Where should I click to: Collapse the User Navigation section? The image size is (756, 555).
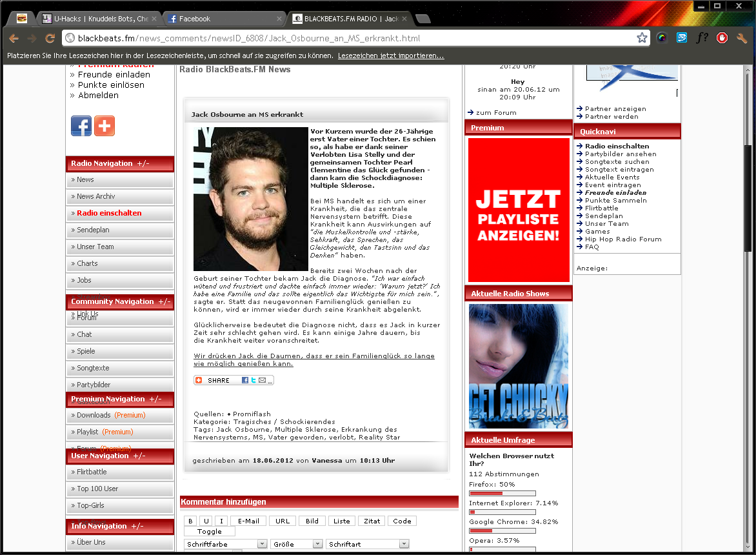[139, 456]
